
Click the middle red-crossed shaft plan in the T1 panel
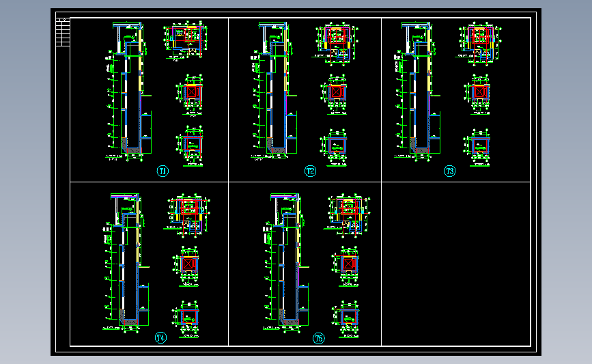(x=191, y=95)
